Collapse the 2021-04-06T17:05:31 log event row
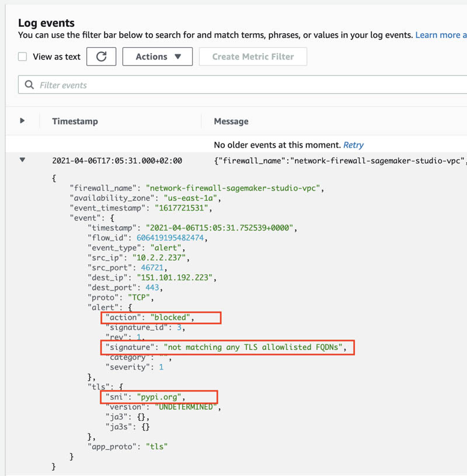Screen dimensions: 467x476 [22, 160]
